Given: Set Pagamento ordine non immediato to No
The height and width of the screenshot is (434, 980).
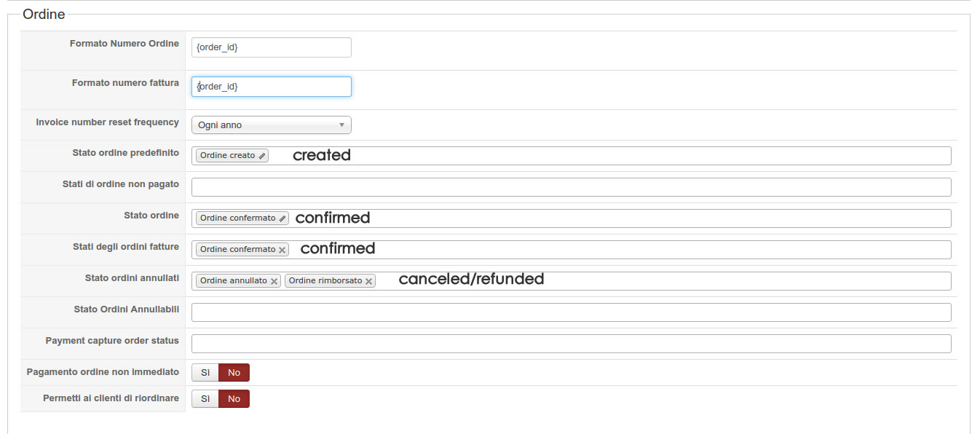Looking at the screenshot, I should pos(234,373).
